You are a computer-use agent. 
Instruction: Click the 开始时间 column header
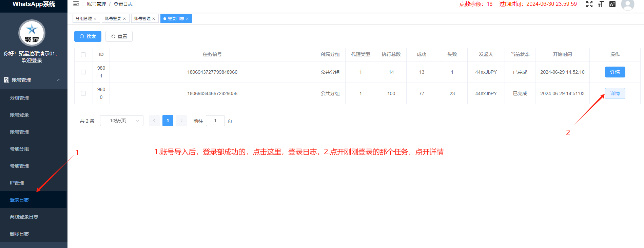(562, 54)
